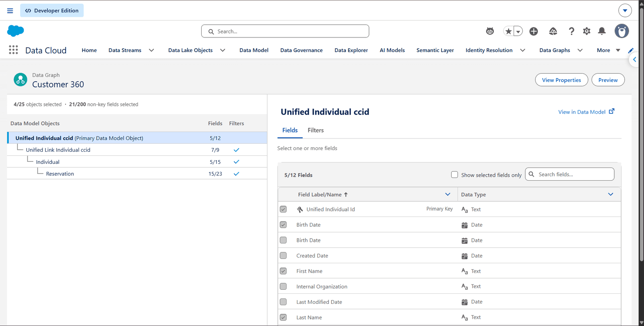
Task: Open the Notifications bell
Action: point(602,31)
